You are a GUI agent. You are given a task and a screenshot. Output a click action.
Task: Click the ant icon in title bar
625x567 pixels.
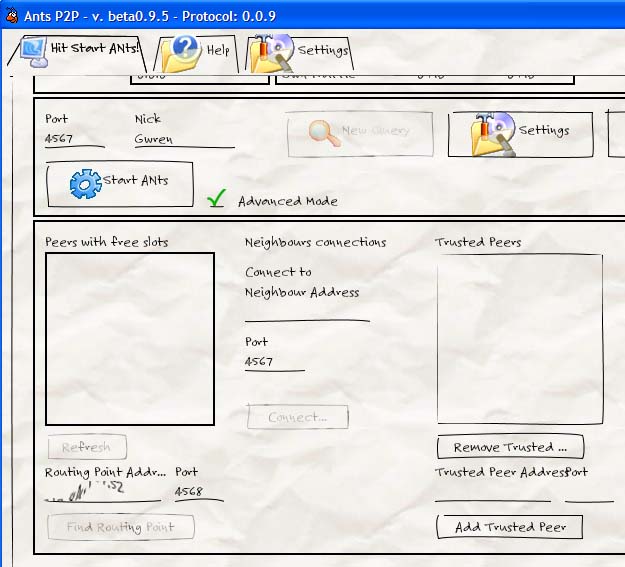point(12,15)
